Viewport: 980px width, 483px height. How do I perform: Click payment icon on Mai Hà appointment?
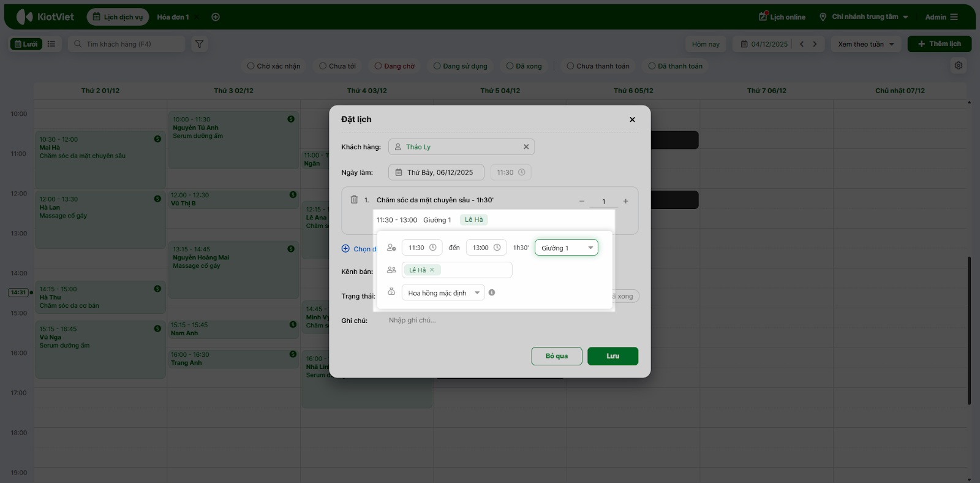(x=157, y=139)
